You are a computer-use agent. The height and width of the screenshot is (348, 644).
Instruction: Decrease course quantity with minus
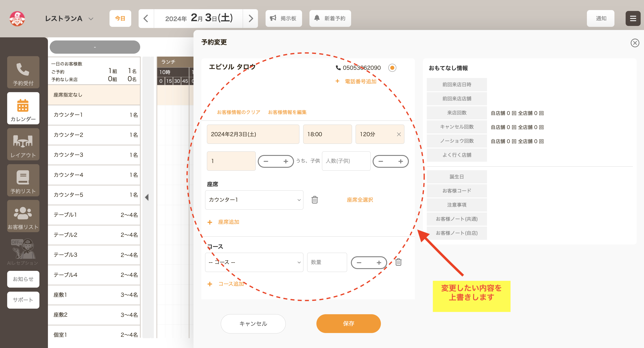(x=359, y=263)
